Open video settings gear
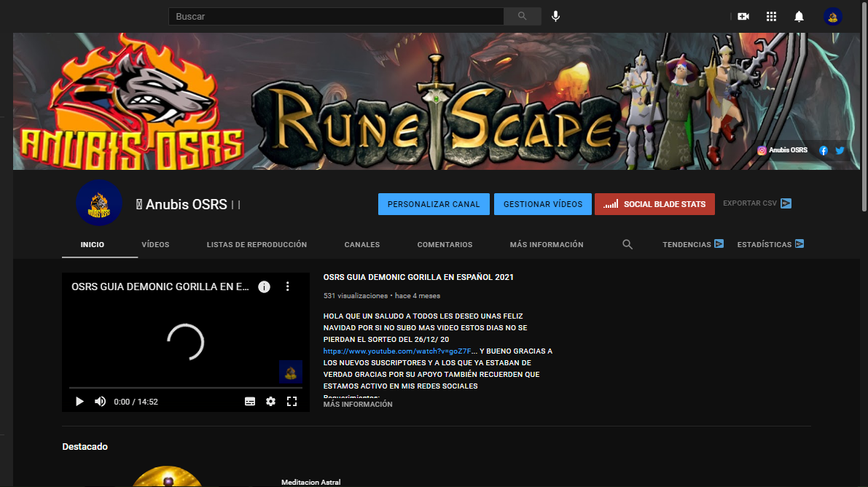868x487 pixels. tap(270, 402)
